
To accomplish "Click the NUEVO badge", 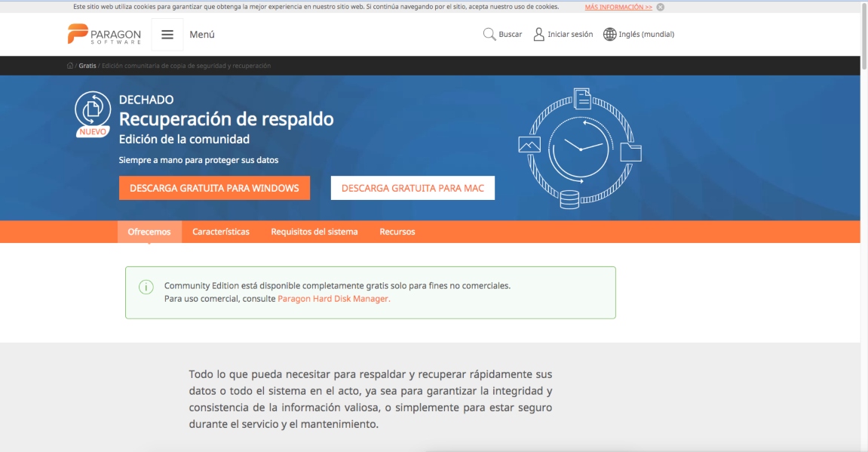I will point(93,132).
